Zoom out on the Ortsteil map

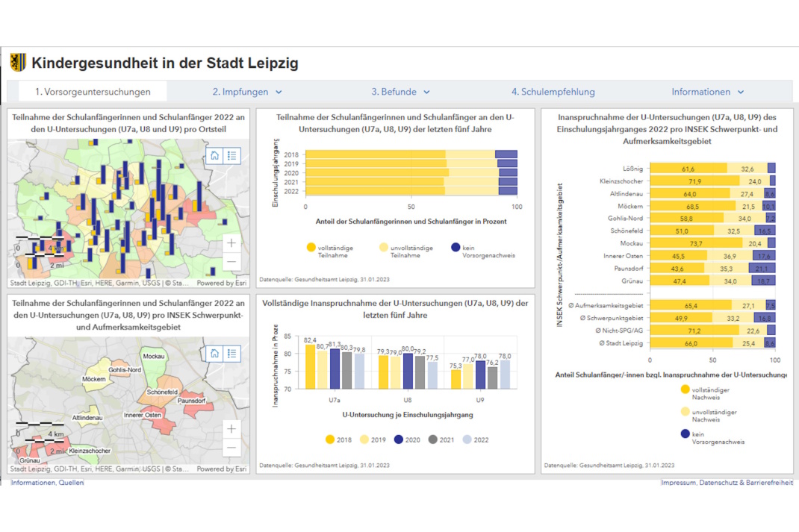[231, 262]
